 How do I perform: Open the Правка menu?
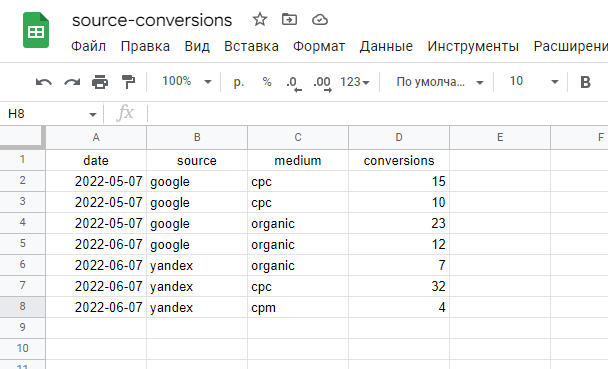[145, 46]
